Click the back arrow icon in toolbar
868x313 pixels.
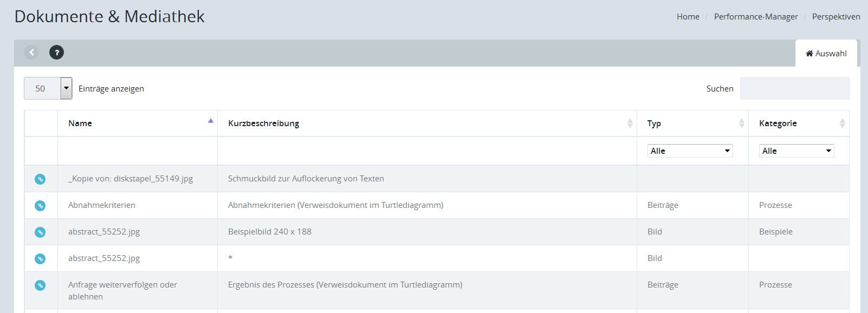[31, 53]
